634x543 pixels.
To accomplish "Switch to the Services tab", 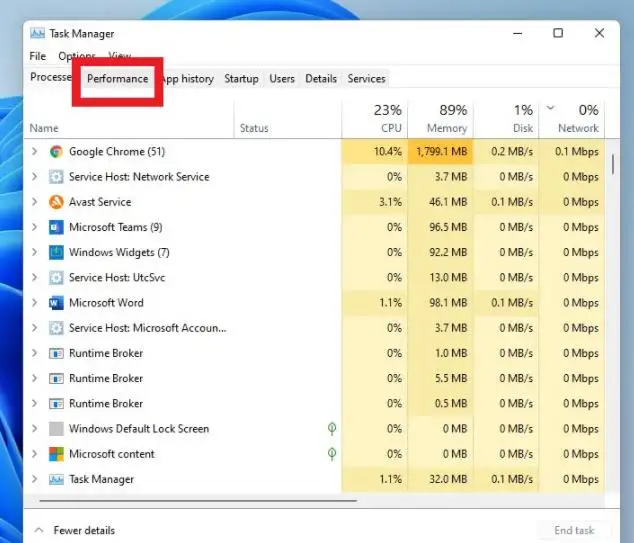I will [367, 78].
